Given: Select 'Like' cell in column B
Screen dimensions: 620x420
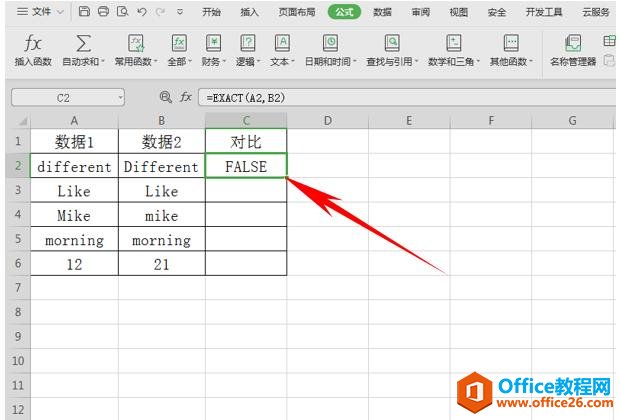Looking at the screenshot, I should pos(162,190).
